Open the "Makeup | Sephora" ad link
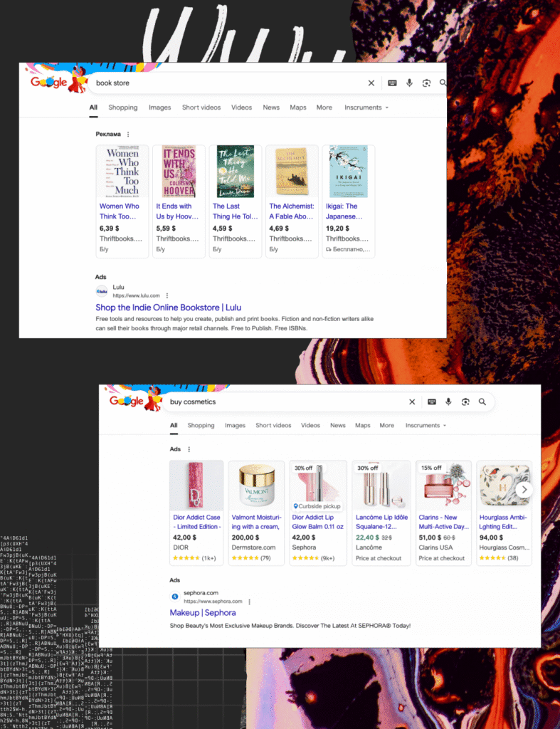The width and height of the screenshot is (560, 729). click(202, 613)
